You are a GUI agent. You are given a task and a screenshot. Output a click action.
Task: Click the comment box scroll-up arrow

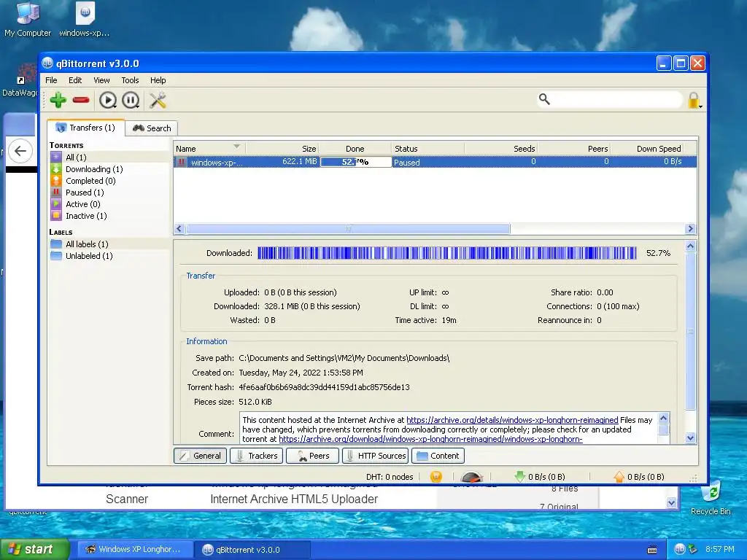pos(663,419)
